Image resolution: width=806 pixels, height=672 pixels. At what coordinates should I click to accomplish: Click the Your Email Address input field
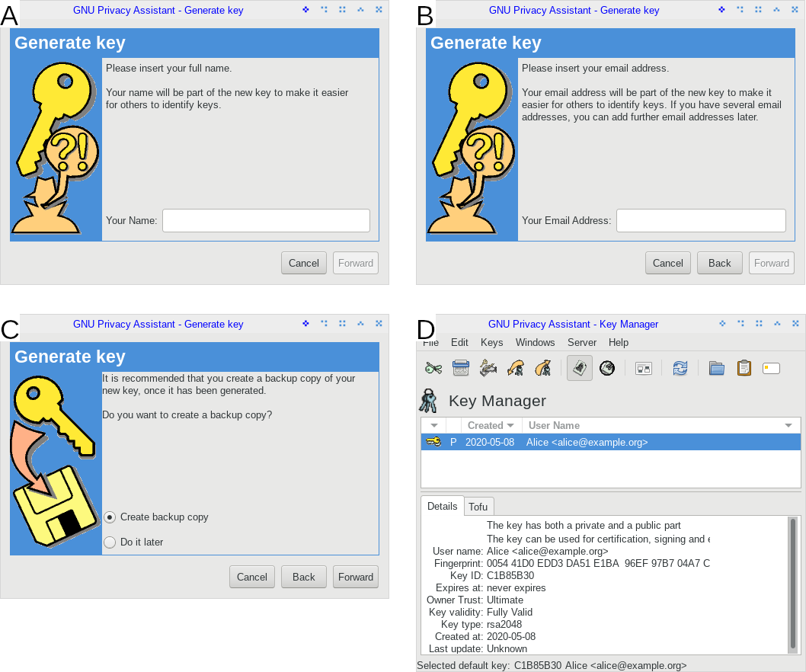700,220
